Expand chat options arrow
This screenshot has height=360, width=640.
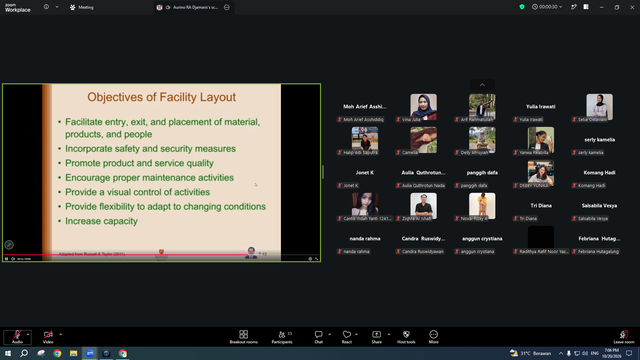pos(329,334)
